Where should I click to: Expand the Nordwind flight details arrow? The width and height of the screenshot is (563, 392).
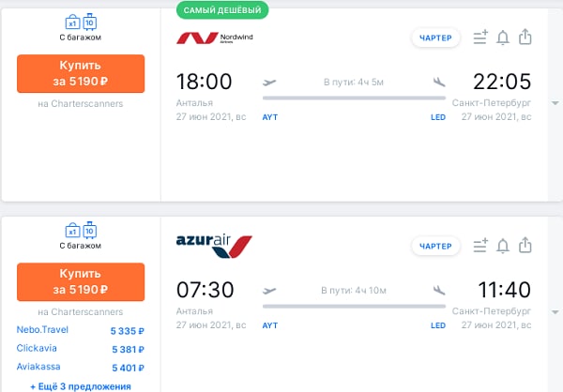(555, 103)
